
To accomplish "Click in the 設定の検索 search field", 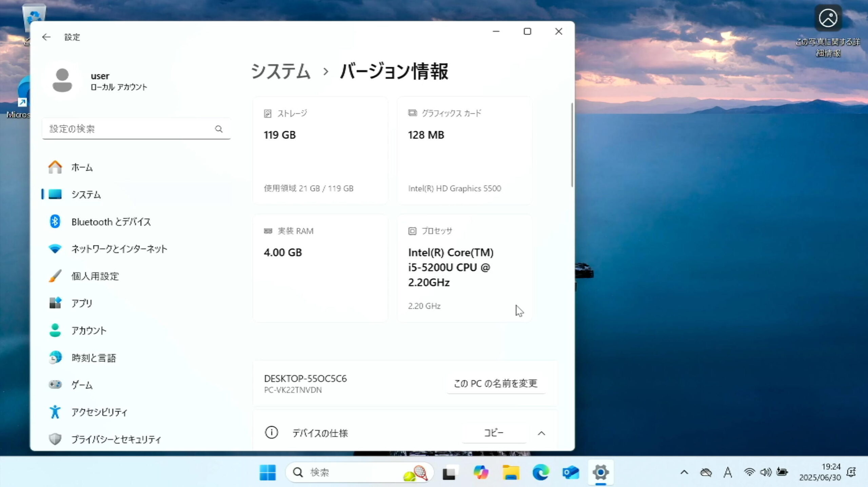I will click(x=136, y=129).
